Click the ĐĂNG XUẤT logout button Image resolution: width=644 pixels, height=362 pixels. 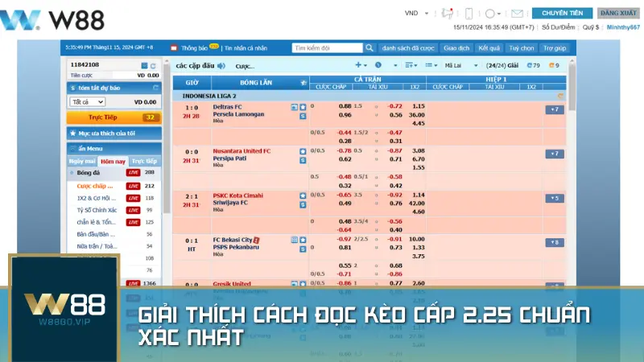click(617, 14)
